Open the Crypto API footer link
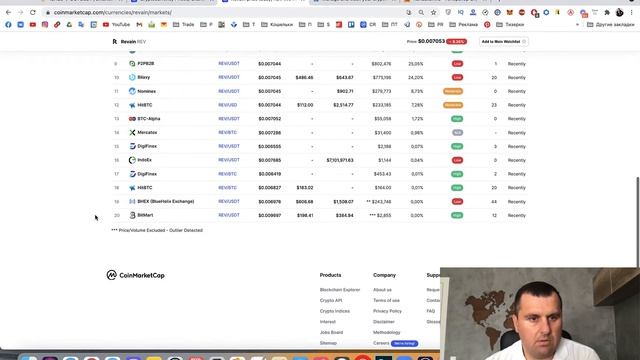This screenshot has width=640, height=360. pyautogui.click(x=331, y=300)
